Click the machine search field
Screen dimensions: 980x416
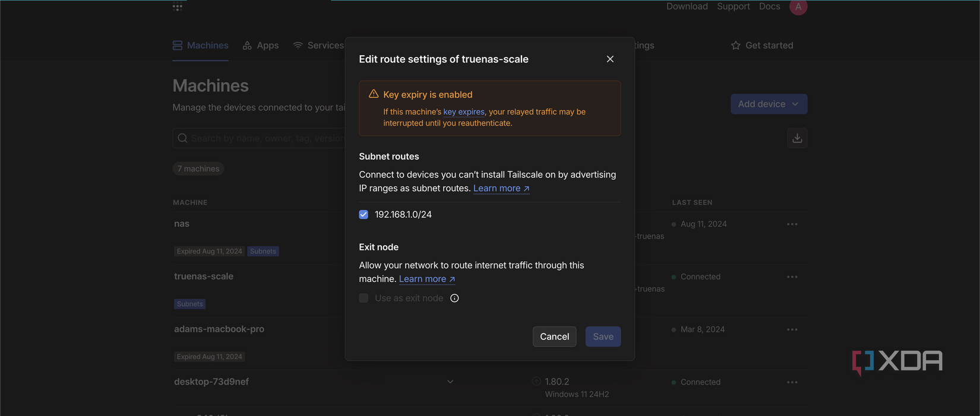click(x=261, y=138)
